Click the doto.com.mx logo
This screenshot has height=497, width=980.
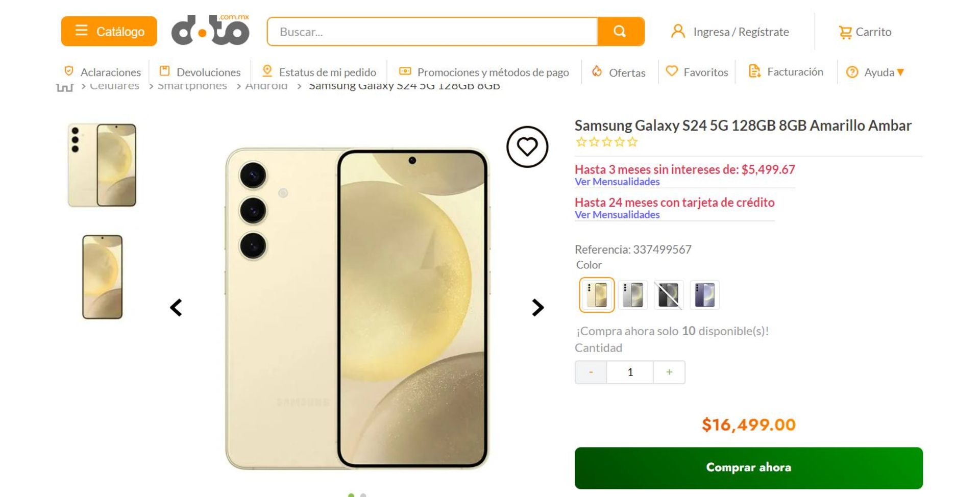(210, 31)
